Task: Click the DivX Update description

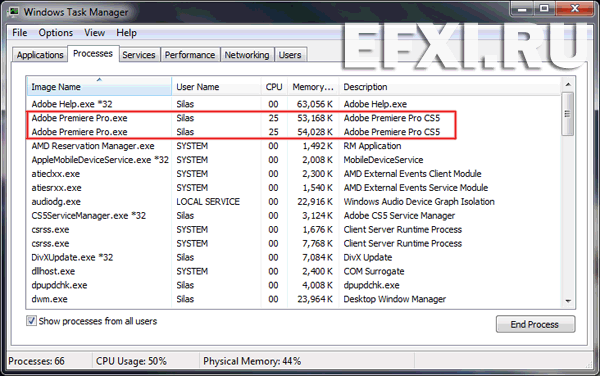Action: click(368, 257)
